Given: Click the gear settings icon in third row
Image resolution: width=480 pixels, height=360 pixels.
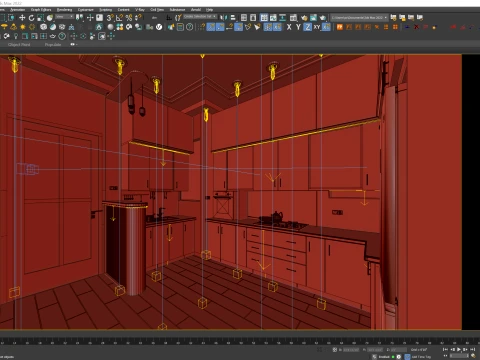Looking at the screenshot, I should (7, 36).
